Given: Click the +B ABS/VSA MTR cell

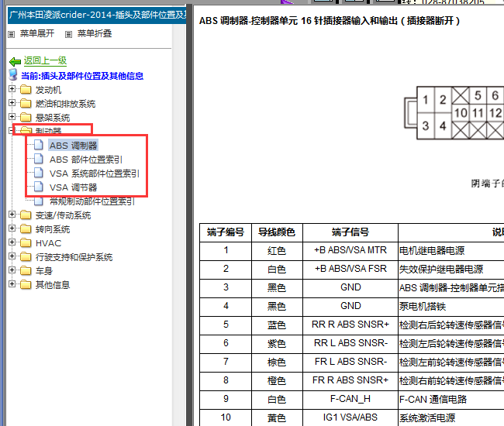Looking at the screenshot, I should click(x=350, y=251).
